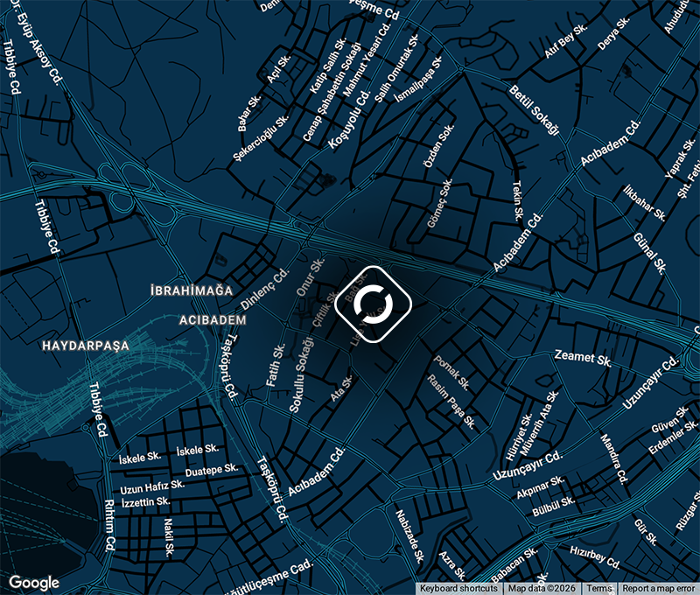700x595 pixels.
Task: Click the circular location marker at map center
Action: click(374, 304)
